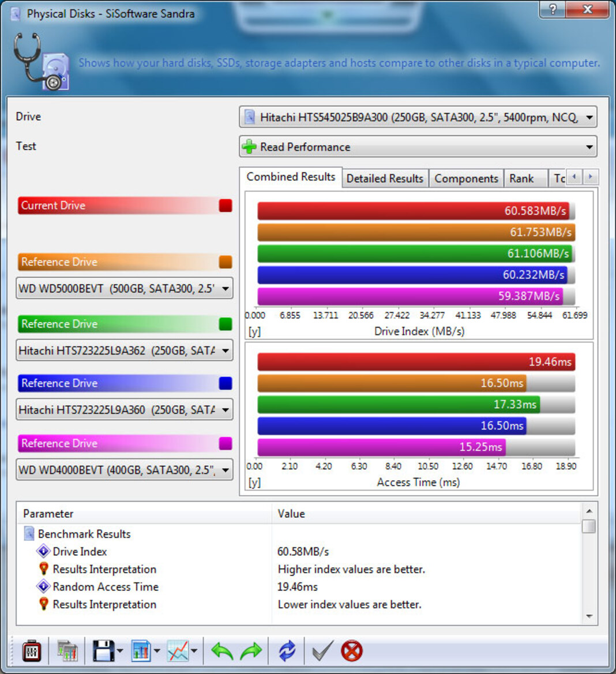
Task: Click the Random Access Time diamond icon
Action: [x=43, y=586]
